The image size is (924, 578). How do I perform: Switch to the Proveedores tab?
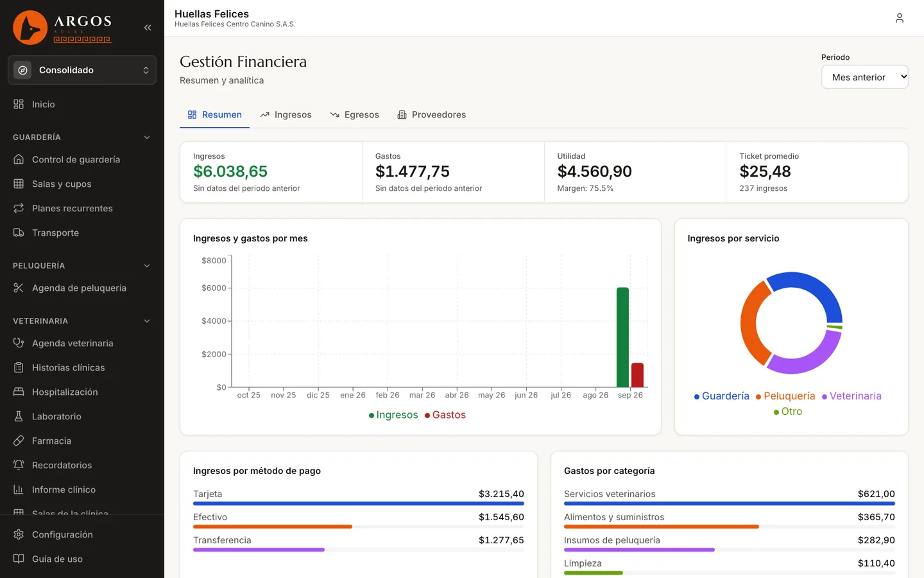(x=431, y=115)
